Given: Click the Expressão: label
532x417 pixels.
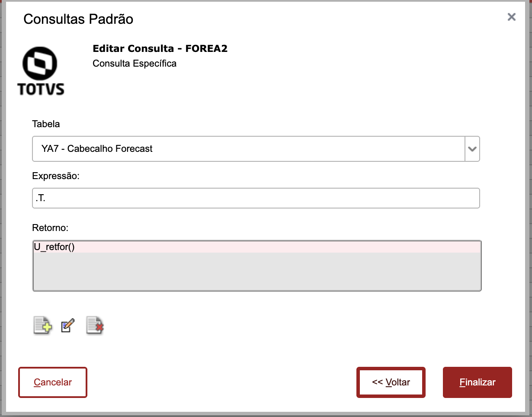Looking at the screenshot, I should point(56,176).
